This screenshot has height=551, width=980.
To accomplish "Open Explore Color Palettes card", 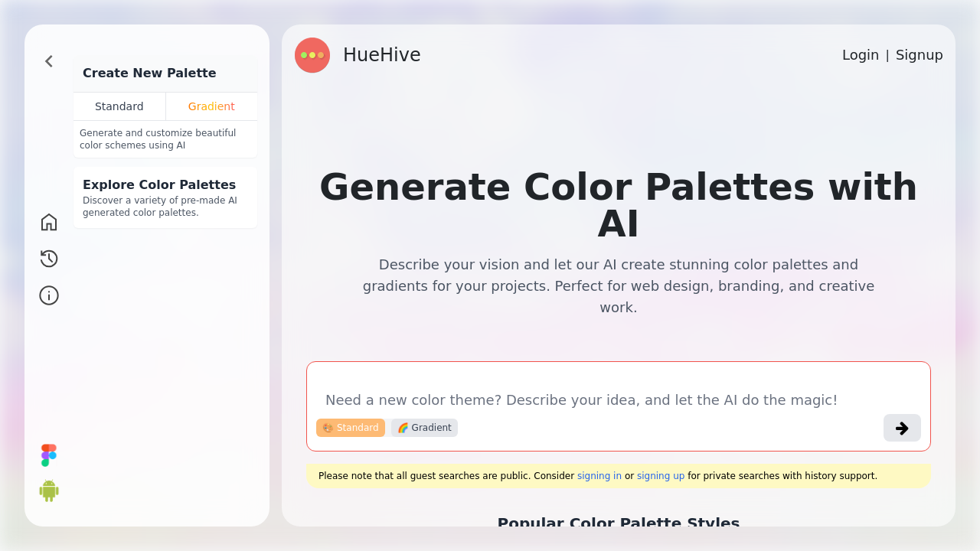I will 165,197.
